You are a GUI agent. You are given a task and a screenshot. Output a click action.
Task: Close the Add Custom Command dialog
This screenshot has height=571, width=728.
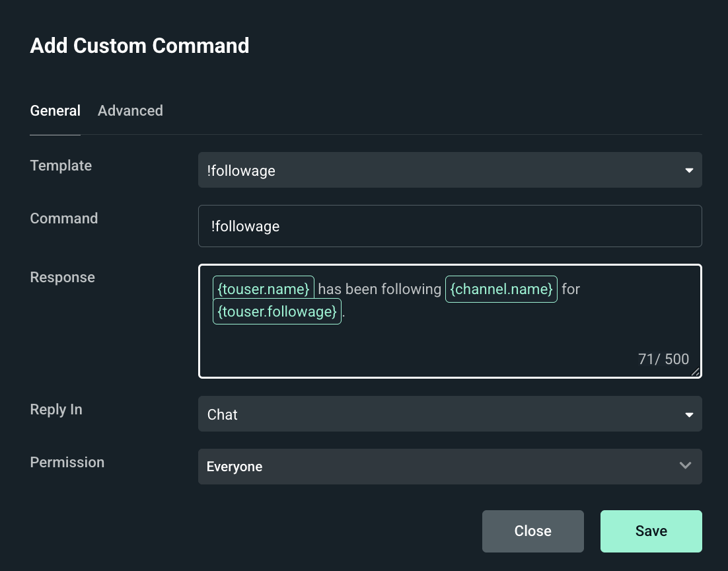pyautogui.click(x=533, y=531)
